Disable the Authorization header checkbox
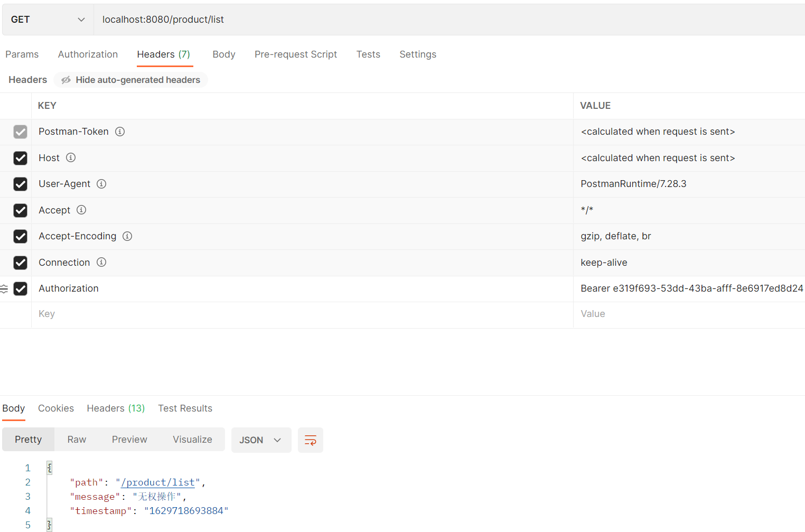 point(20,288)
